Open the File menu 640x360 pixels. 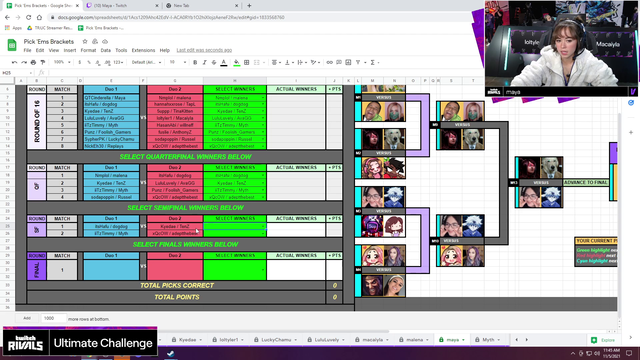(x=27, y=51)
